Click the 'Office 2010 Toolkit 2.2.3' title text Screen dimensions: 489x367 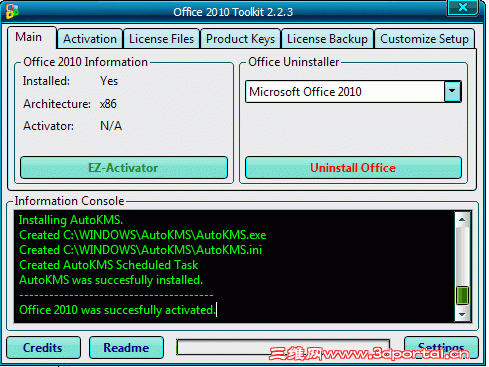click(x=233, y=12)
